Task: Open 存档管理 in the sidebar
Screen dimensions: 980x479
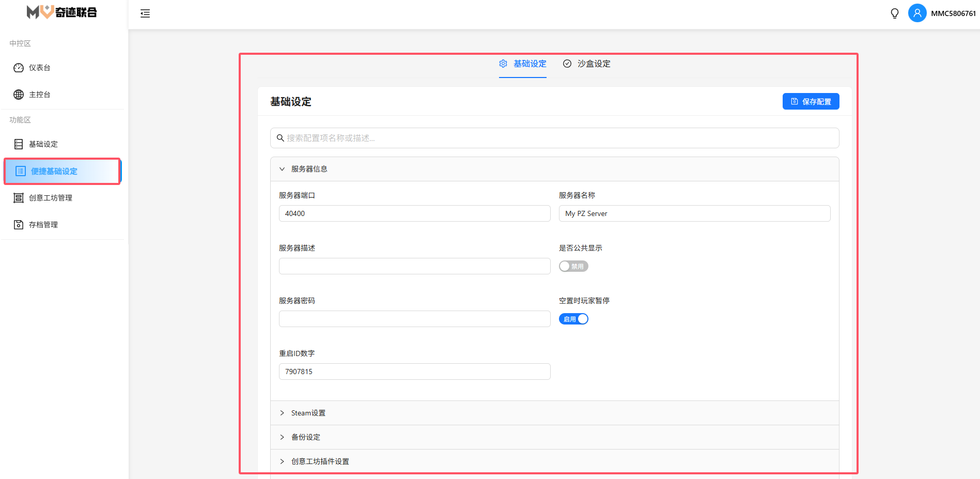Action: (43, 225)
